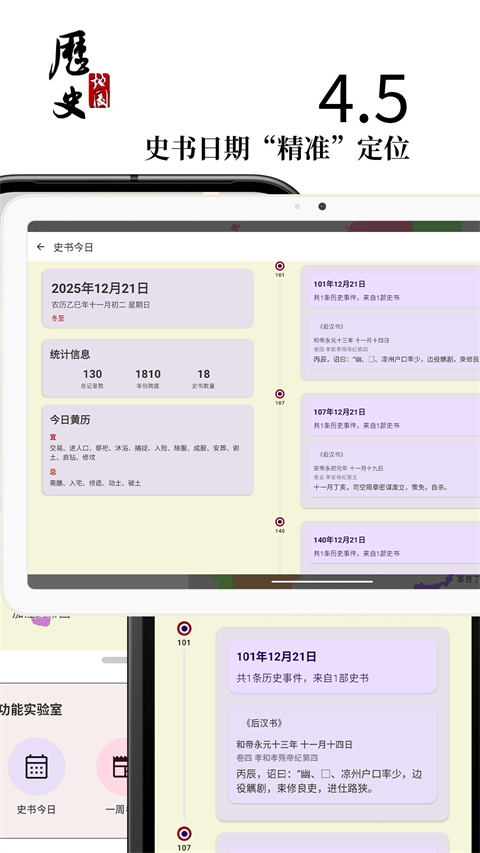Open the 史书今日 calendar icon in 功能实验室
Screen dimensions: 480x853
[x=36, y=766]
